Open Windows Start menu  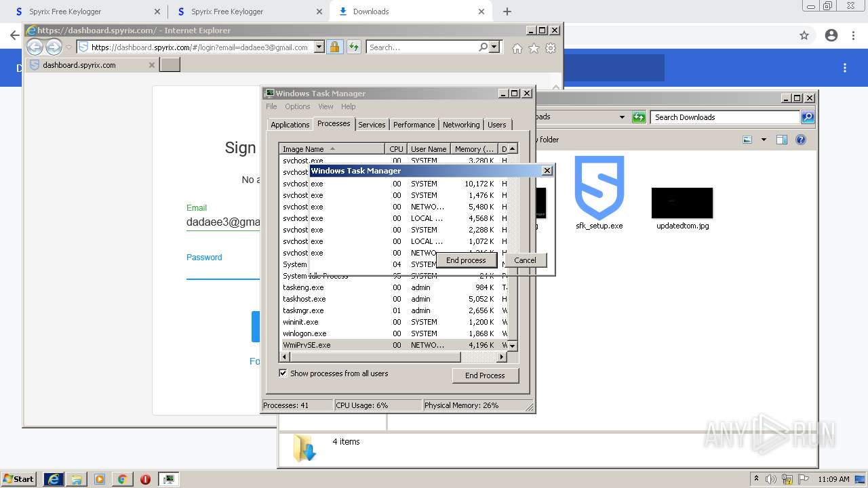pos(19,479)
